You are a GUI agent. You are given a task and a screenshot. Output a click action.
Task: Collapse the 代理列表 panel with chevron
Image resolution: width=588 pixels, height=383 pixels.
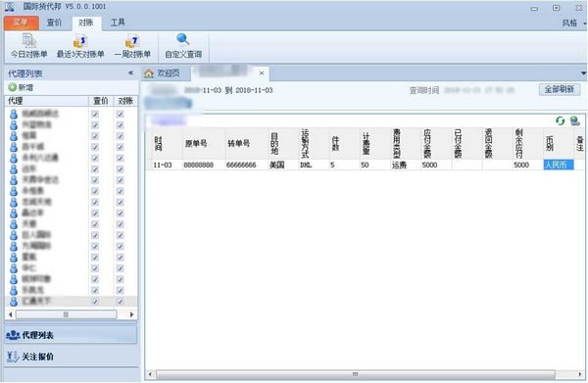click(x=130, y=72)
